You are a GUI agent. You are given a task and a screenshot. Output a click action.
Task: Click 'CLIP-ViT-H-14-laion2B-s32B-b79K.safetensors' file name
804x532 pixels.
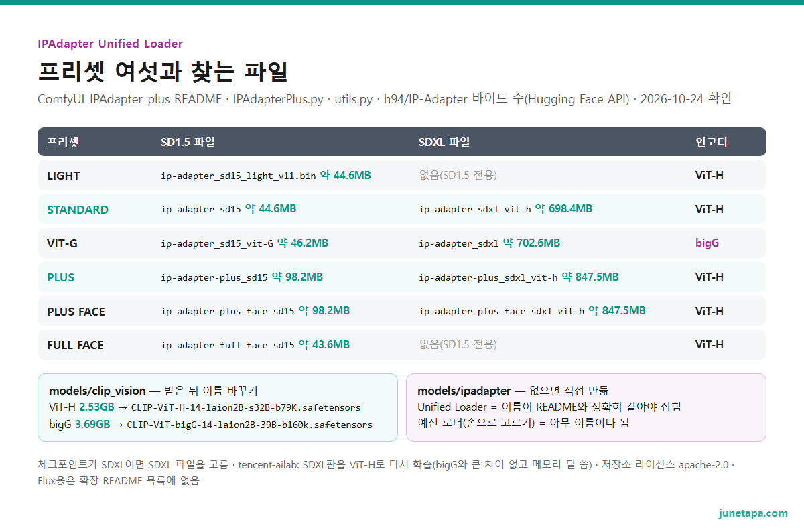246,408
